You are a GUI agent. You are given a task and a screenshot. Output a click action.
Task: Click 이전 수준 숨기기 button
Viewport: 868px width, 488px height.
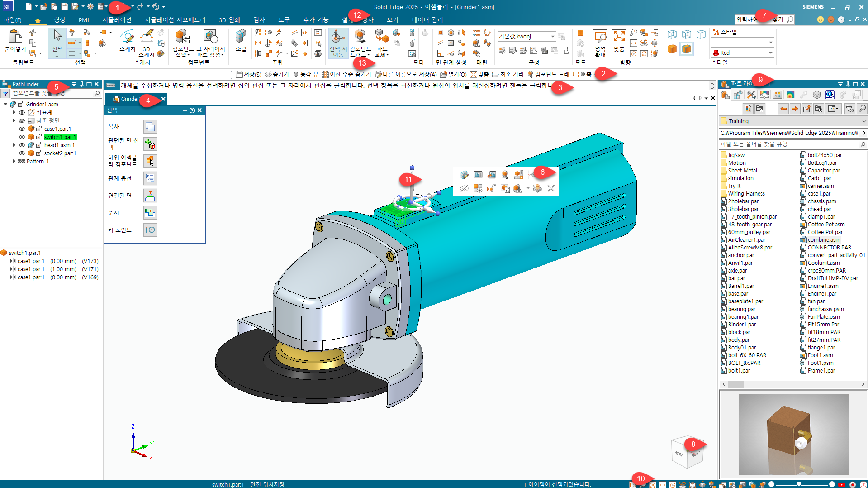click(346, 74)
